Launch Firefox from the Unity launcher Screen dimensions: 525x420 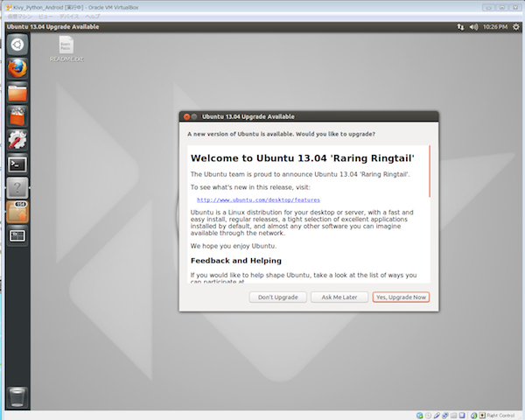pos(17,68)
